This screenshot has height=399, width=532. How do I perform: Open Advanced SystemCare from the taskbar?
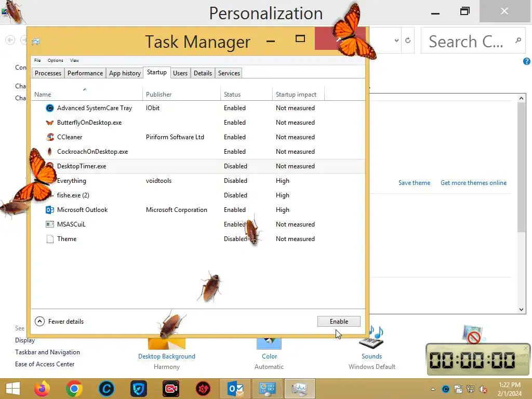106,389
